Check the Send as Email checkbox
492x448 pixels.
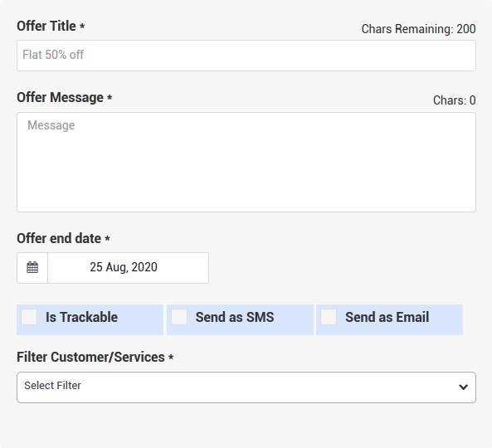329,317
